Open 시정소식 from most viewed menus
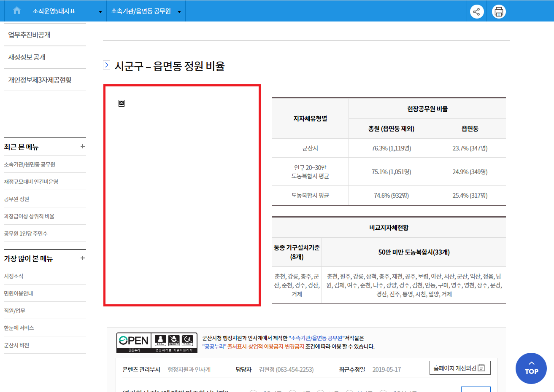The image size is (554, 392). 14,276
